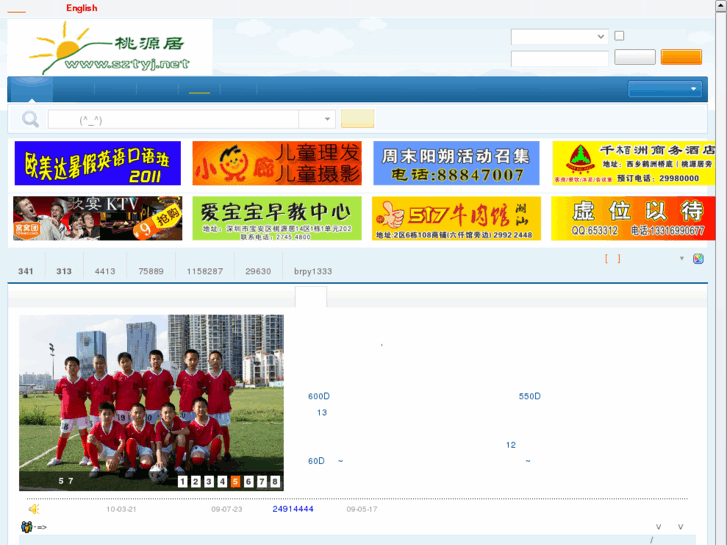Show slideshow image 4
Image resolution: width=727 pixels, height=545 pixels.
tap(222, 481)
